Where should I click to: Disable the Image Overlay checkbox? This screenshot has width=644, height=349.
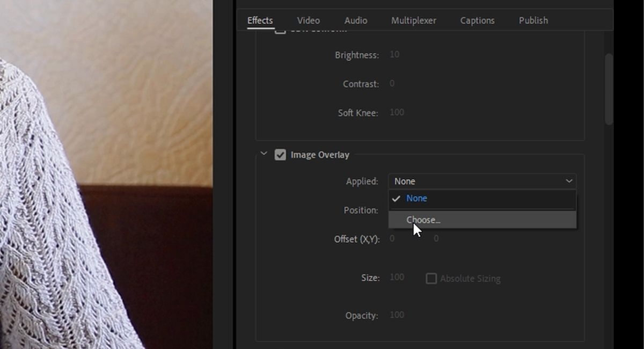[280, 155]
